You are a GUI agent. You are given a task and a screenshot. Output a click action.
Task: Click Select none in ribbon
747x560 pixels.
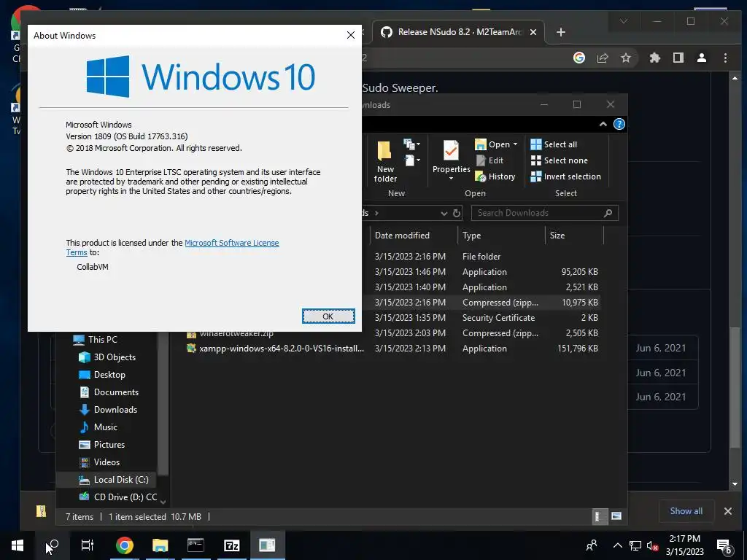click(560, 160)
